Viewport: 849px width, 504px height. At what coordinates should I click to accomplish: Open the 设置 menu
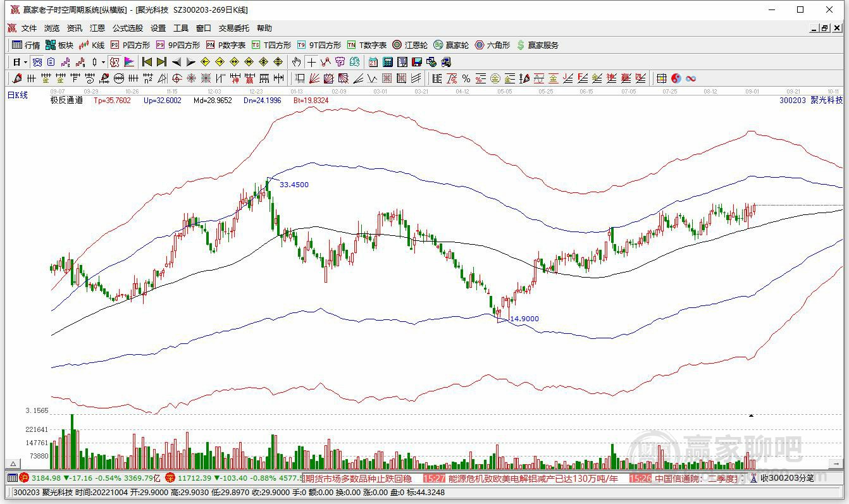[x=158, y=28]
